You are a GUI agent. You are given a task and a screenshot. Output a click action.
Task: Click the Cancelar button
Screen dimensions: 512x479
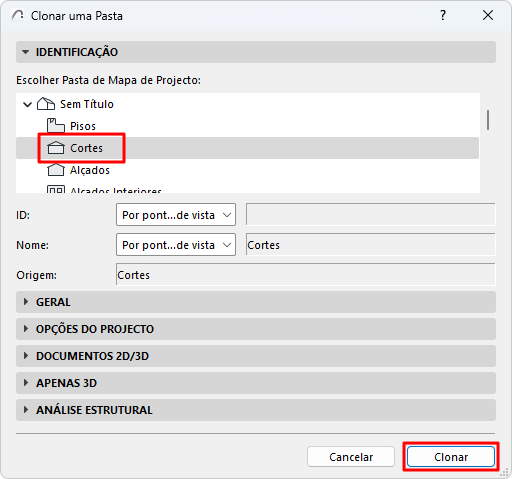(351, 457)
